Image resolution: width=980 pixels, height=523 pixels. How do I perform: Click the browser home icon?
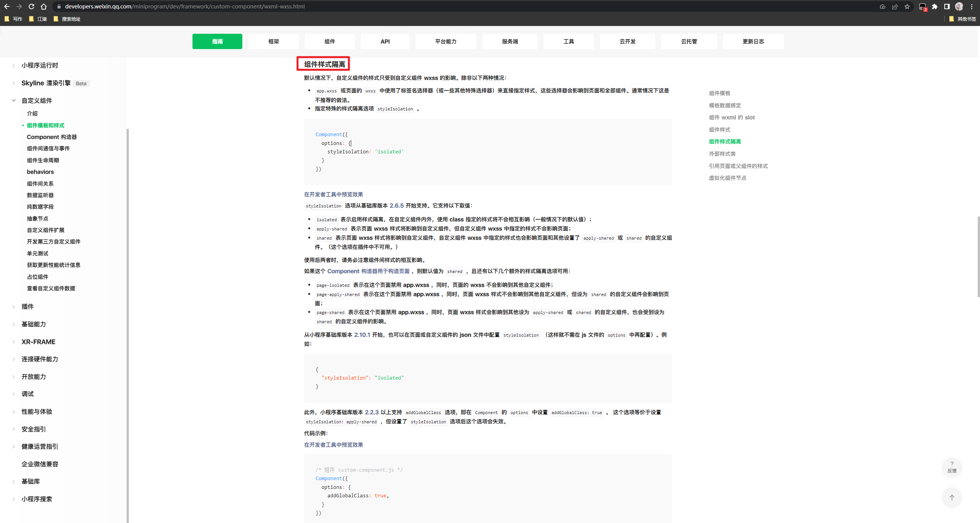pos(44,7)
